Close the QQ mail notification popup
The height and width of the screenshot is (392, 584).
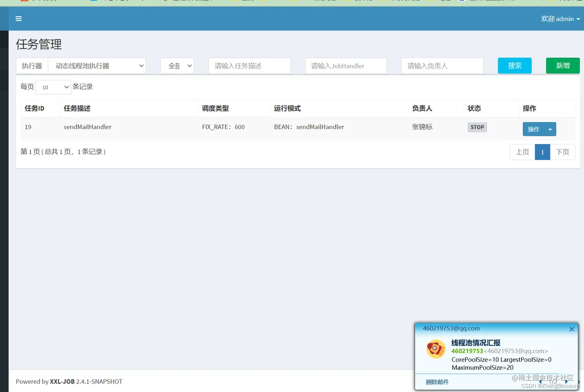(572, 329)
